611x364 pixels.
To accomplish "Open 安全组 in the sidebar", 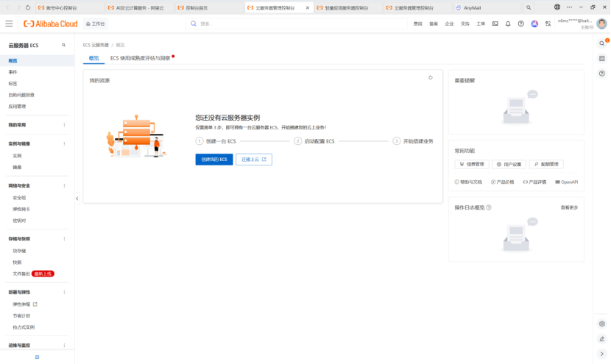I will 19,197.
